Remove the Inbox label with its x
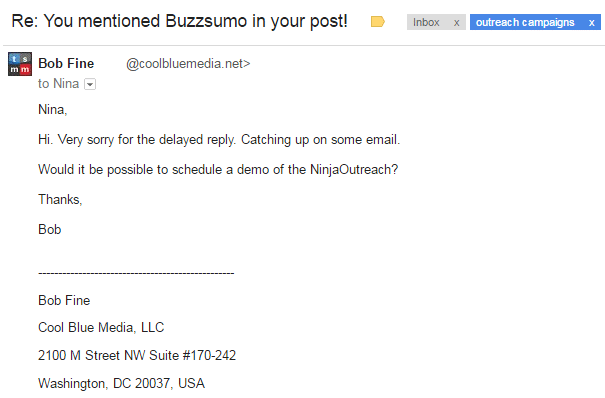 pyautogui.click(x=456, y=23)
